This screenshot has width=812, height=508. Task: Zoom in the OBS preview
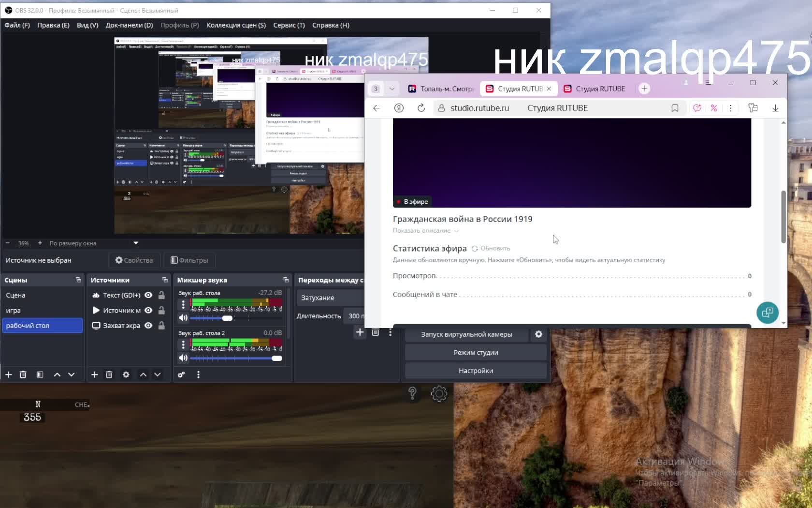coord(40,243)
